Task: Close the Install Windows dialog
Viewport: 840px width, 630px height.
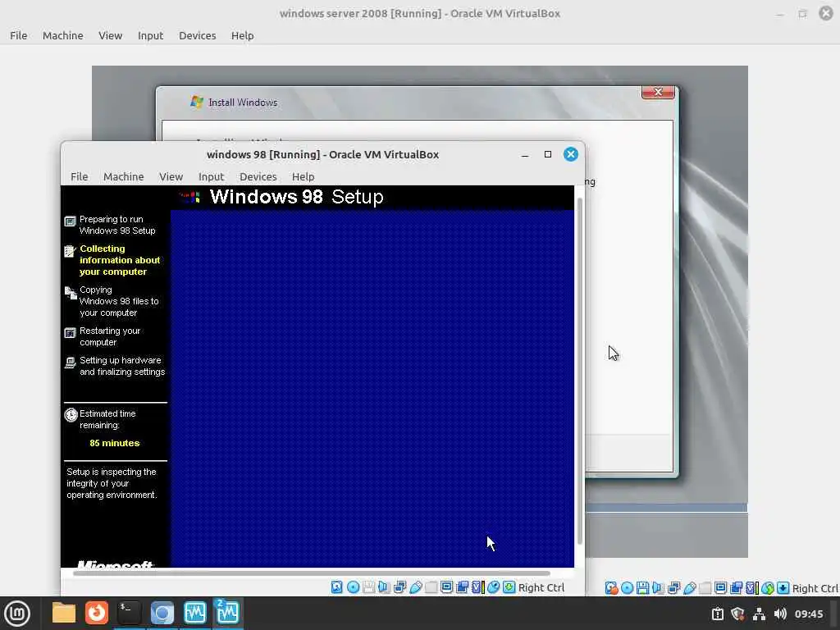Action: [659, 92]
